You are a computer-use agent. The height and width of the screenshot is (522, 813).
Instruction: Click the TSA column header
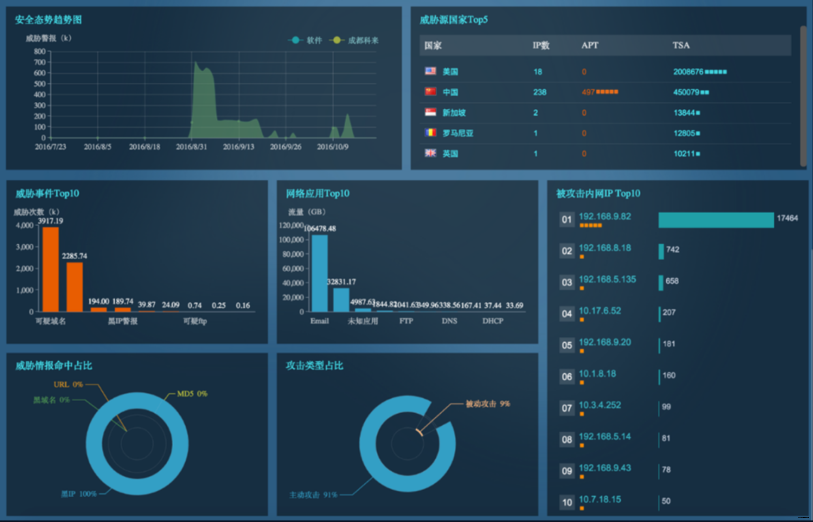[x=681, y=46]
